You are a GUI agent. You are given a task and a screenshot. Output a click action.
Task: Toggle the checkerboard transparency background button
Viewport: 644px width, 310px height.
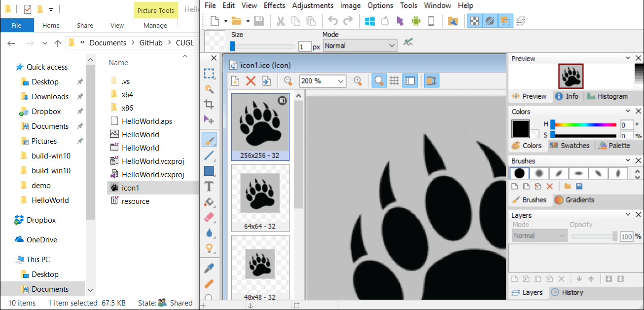click(x=474, y=21)
